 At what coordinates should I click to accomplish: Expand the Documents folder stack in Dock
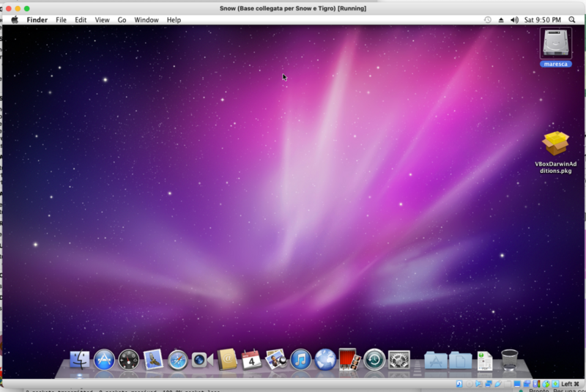pos(461,360)
